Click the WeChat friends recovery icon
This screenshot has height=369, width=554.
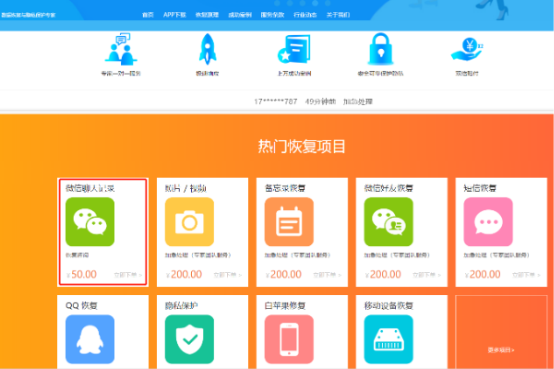389,222
